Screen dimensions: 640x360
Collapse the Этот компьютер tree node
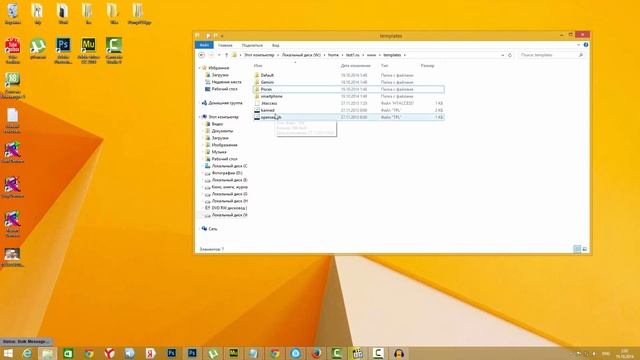pyautogui.click(x=200, y=117)
